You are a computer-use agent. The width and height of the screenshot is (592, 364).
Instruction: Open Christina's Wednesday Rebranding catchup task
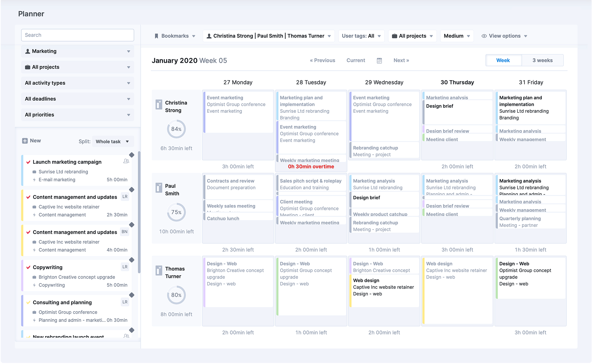[x=384, y=151]
